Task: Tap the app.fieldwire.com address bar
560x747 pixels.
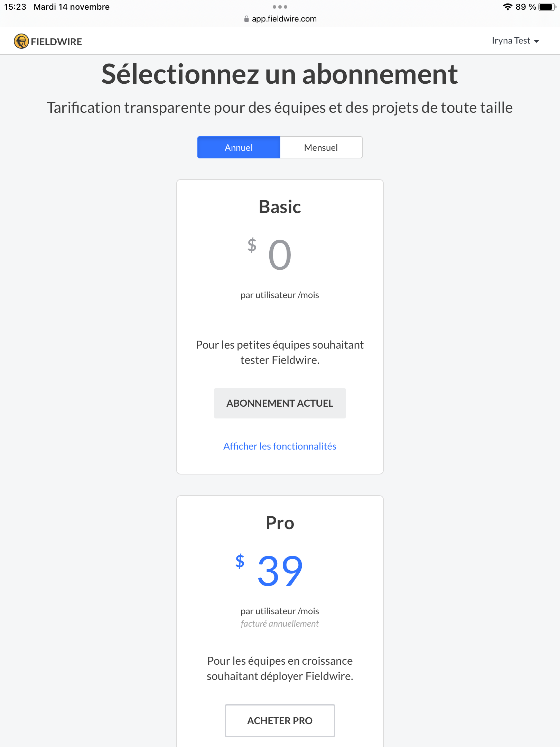Action: [x=280, y=19]
